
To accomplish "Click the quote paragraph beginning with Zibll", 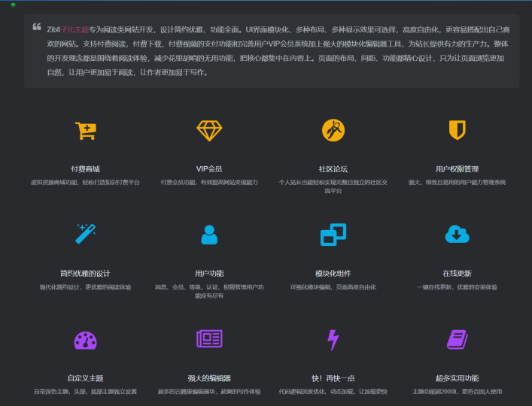I will click(278, 51).
